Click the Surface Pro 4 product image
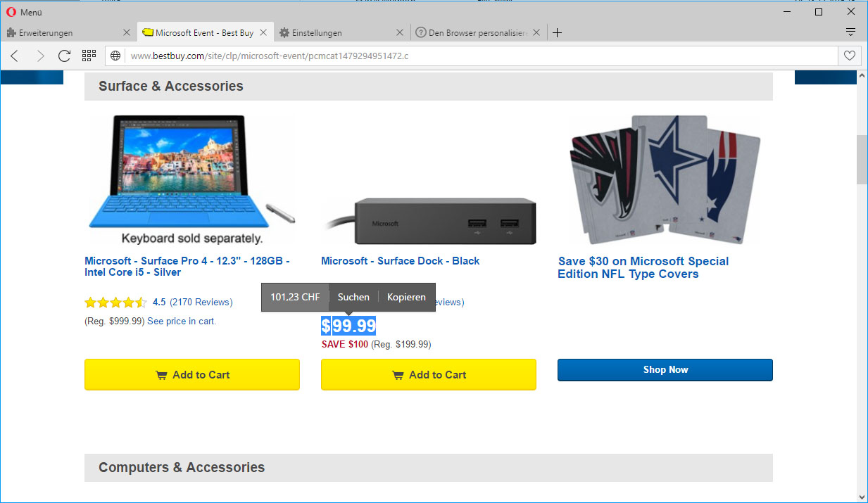The image size is (868, 503). tap(191, 179)
